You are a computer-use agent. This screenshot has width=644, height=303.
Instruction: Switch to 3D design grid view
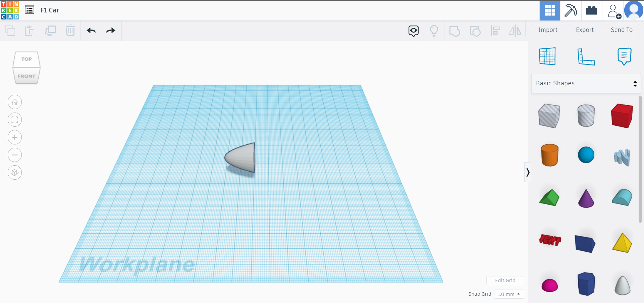(550, 10)
